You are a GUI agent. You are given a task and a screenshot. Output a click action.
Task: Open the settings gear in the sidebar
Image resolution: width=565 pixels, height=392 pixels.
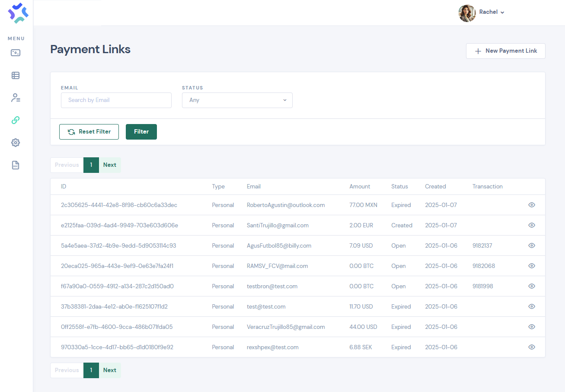[16, 143]
